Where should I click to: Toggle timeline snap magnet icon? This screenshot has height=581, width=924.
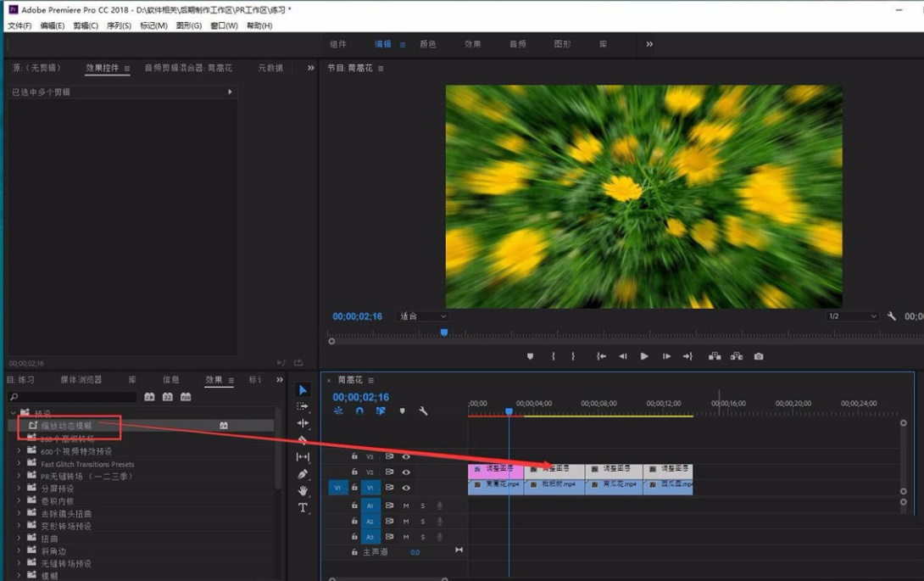(359, 411)
